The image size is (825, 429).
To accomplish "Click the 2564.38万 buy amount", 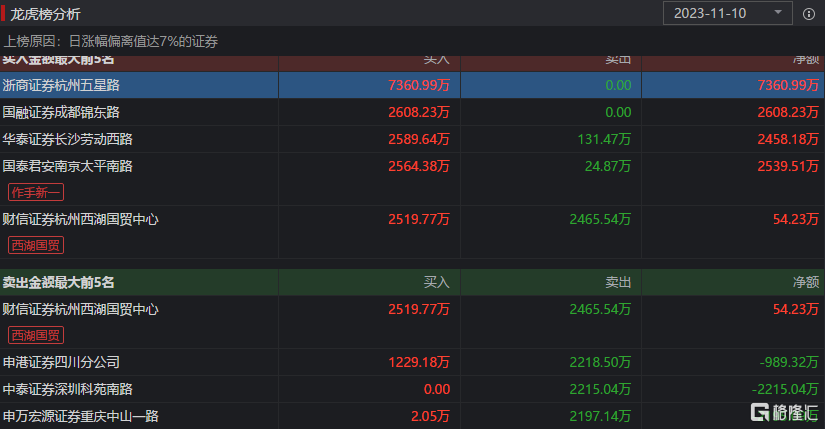I will [x=419, y=166].
